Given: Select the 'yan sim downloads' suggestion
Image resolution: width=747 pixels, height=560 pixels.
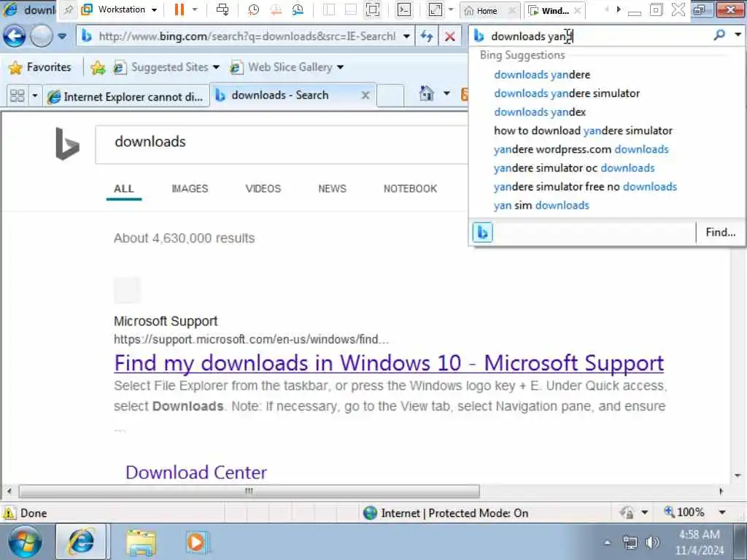Looking at the screenshot, I should pyautogui.click(x=541, y=205).
